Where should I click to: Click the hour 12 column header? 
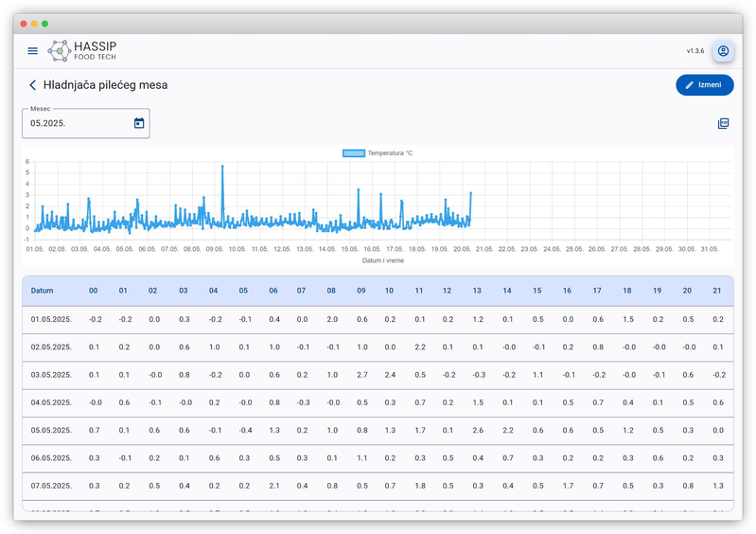447,291
